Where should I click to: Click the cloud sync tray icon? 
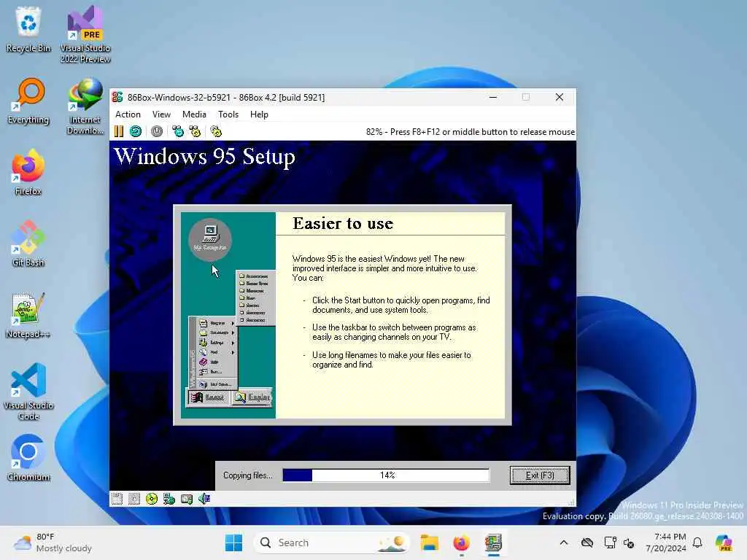pos(587,542)
